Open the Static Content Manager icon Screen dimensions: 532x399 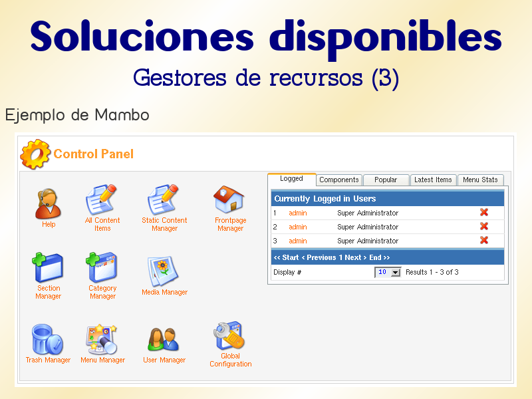[163, 200]
